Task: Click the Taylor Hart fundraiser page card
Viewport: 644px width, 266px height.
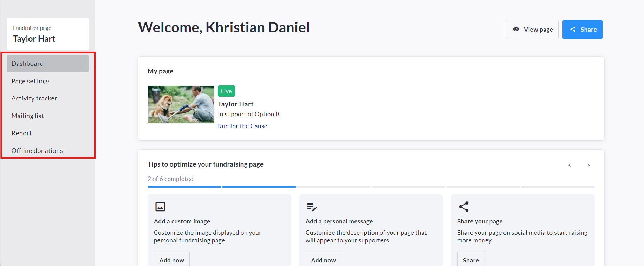Action: pos(48,34)
